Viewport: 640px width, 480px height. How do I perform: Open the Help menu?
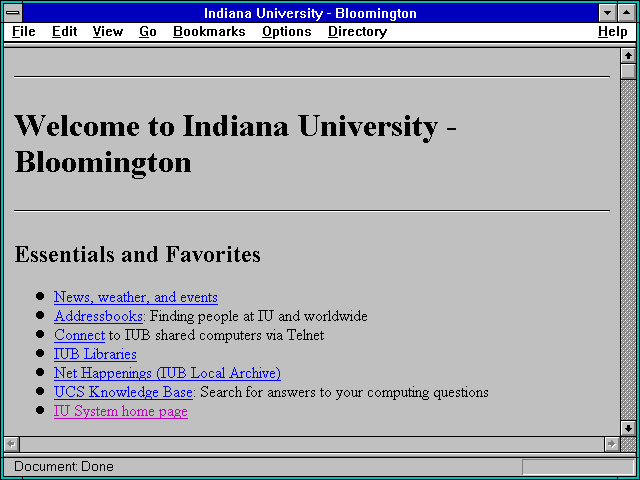(x=613, y=32)
